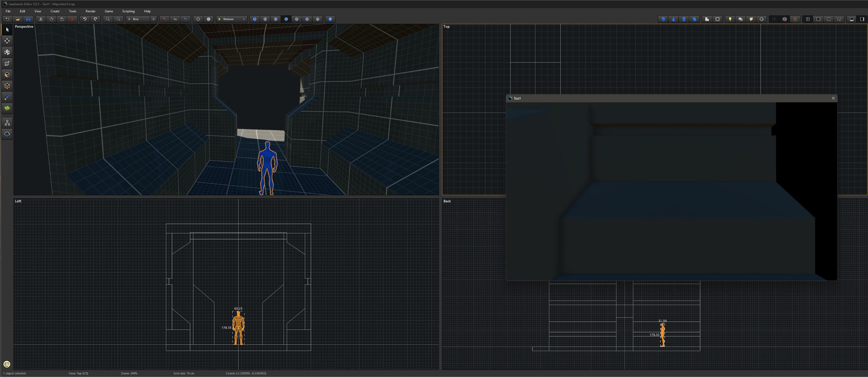Toggle the padlock lock icon
This screenshot has height=377, width=868.
pyautogui.click(x=795, y=19)
